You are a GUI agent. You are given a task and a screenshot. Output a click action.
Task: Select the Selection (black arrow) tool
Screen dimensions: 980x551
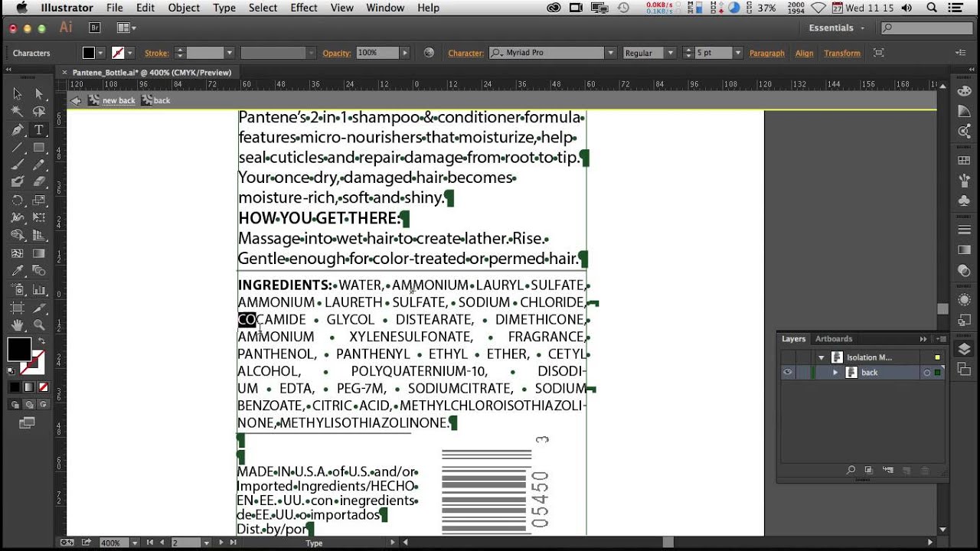point(17,94)
